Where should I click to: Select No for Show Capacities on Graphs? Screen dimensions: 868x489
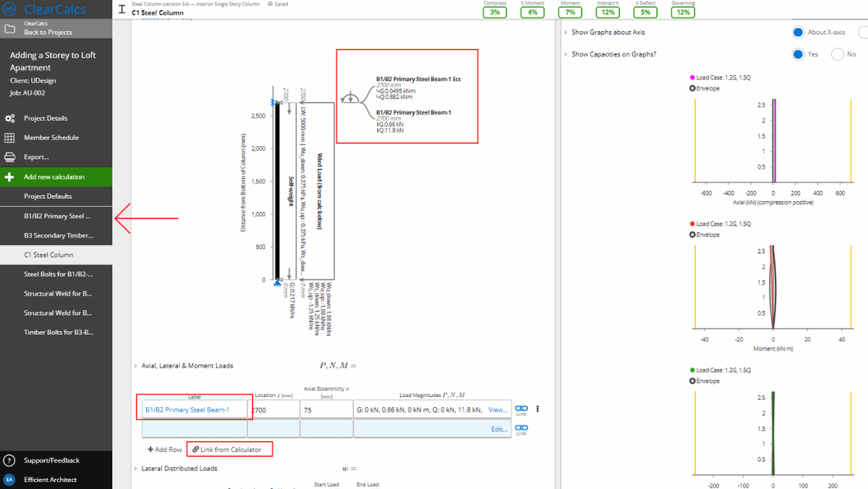point(838,54)
